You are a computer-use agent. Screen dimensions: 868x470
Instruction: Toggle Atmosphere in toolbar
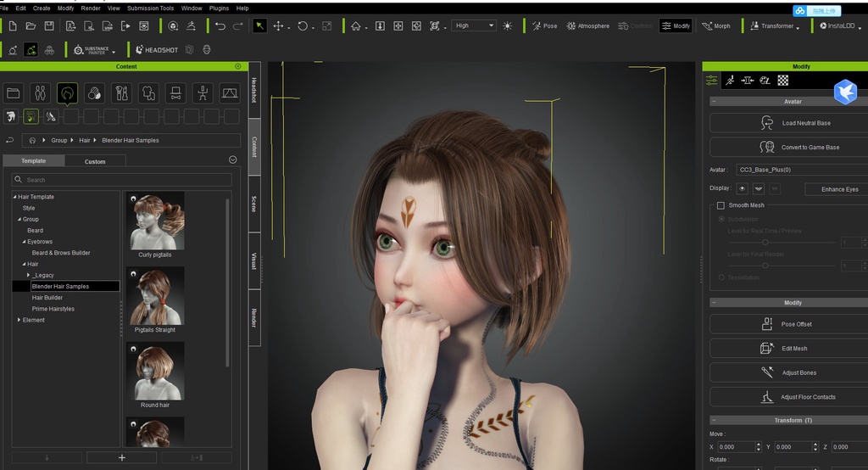[587, 26]
